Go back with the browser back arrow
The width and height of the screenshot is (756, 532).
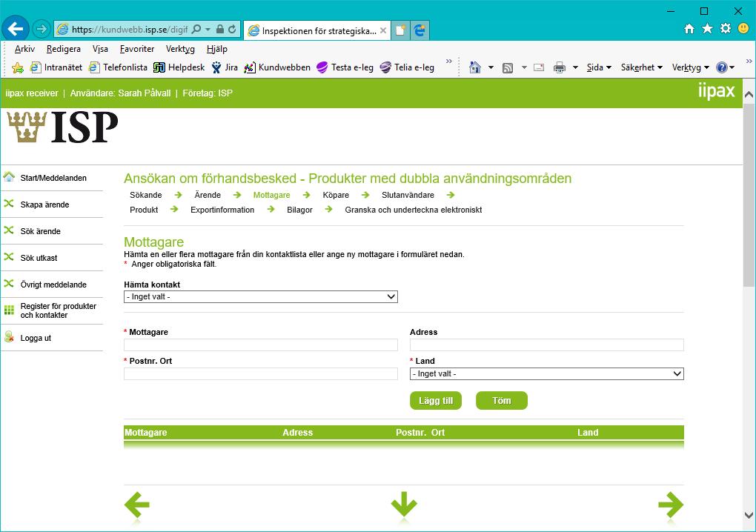[x=16, y=29]
